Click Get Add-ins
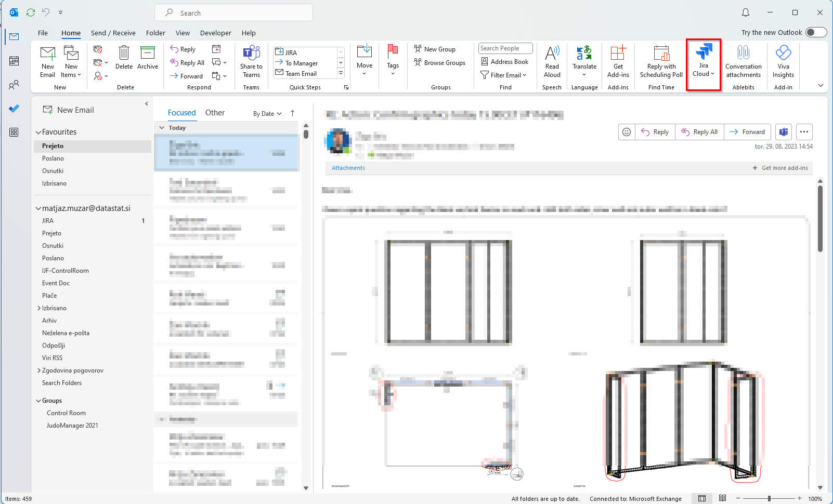 [618, 61]
